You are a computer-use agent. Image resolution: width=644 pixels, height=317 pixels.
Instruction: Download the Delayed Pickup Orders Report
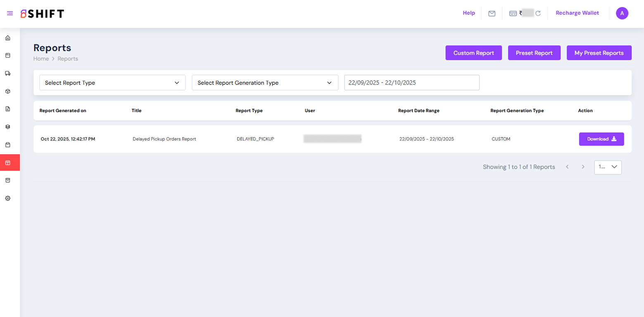601,139
